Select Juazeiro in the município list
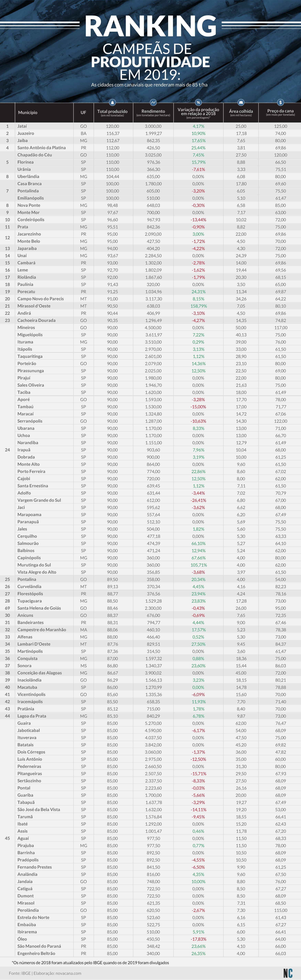 coord(25,134)
